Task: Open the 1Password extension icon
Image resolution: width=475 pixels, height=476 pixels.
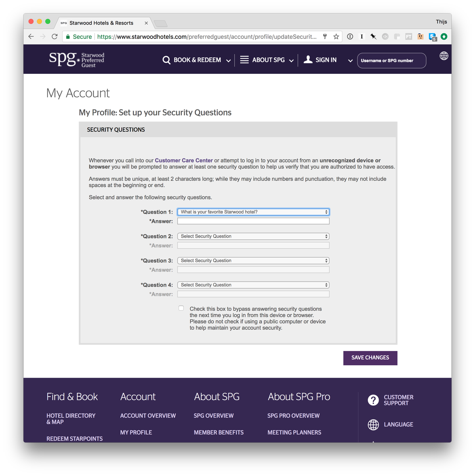Action: point(350,36)
